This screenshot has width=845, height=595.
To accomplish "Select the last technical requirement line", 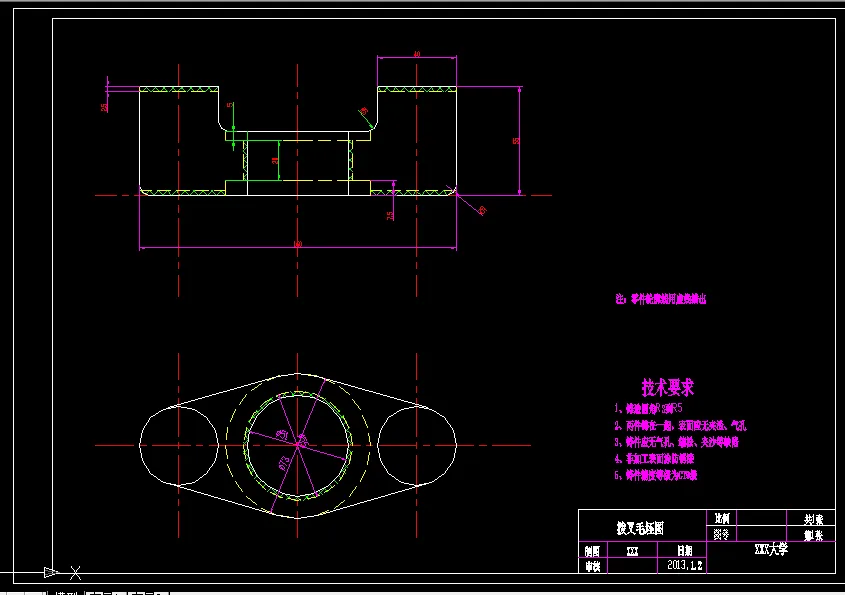I will (656, 475).
